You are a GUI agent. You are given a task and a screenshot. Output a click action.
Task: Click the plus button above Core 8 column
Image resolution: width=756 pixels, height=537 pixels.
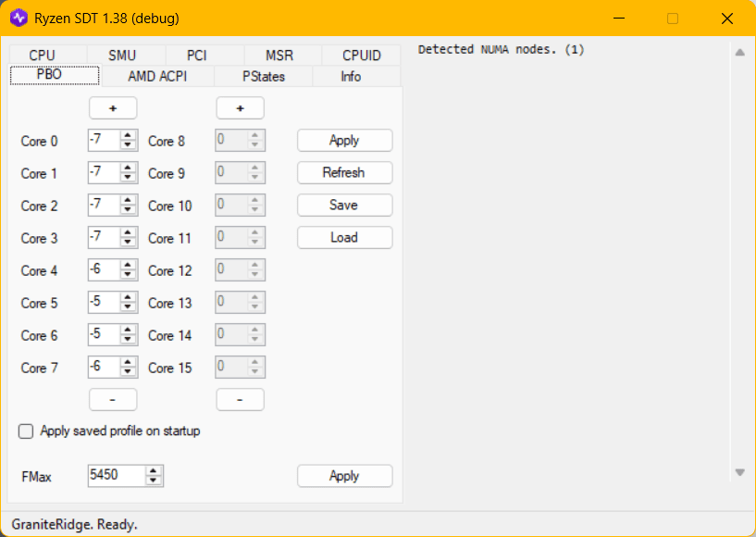tap(240, 108)
